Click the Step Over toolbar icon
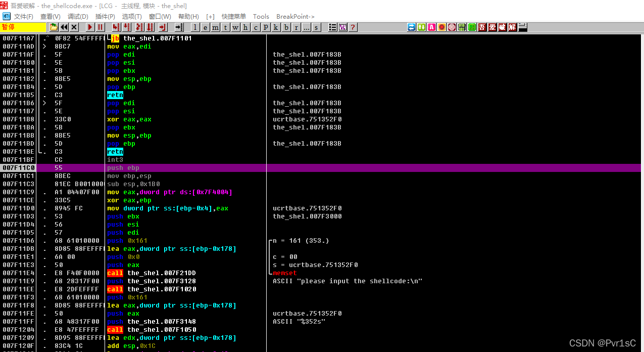The height and width of the screenshot is (352, 644). click(127, 27)
